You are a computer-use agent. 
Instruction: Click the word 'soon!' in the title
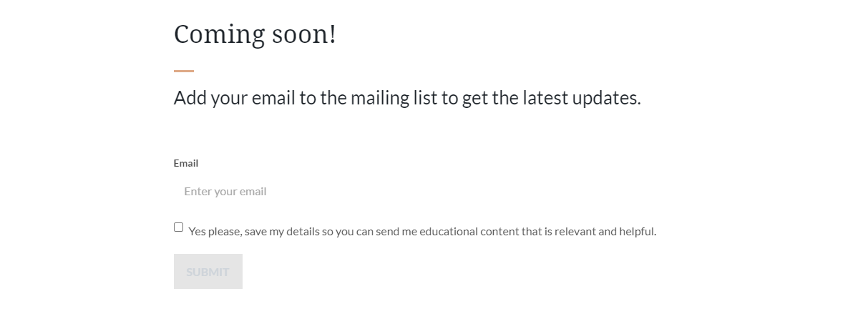[304, 34]
